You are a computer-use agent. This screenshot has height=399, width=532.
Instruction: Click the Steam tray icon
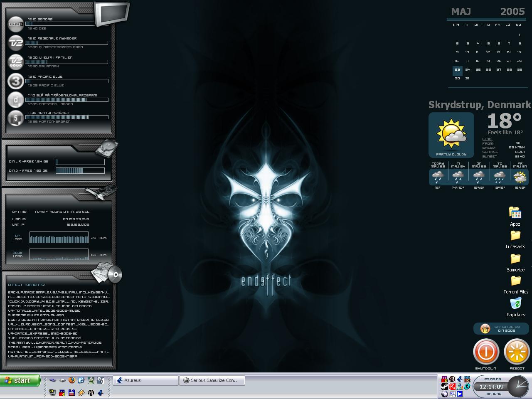tap(445, 387)
